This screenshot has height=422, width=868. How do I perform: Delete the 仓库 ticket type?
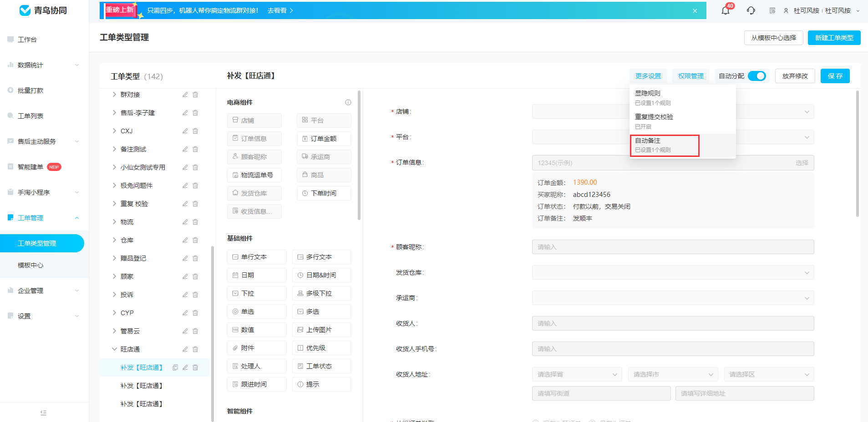pos(195,240)
